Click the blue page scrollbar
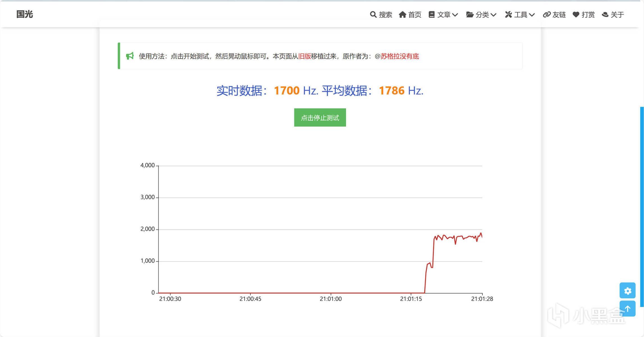The image size is (644, 337). pos(641,206)
